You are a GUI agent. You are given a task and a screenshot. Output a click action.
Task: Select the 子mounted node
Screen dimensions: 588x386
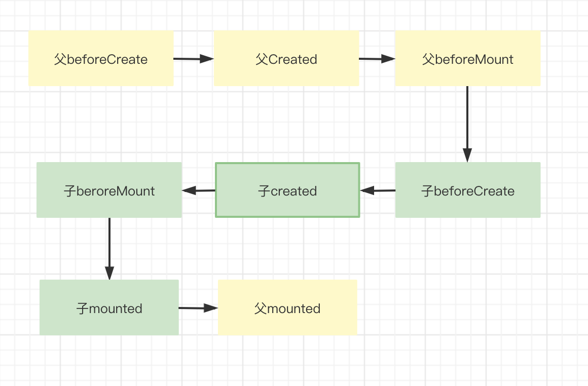coord(109,307)
